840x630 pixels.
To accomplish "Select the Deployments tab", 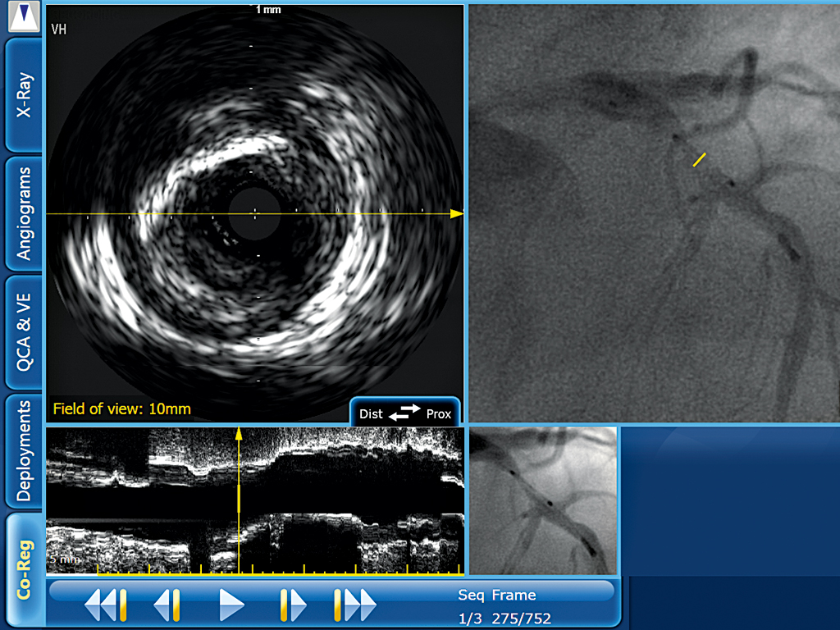I will tap(24, 450).
